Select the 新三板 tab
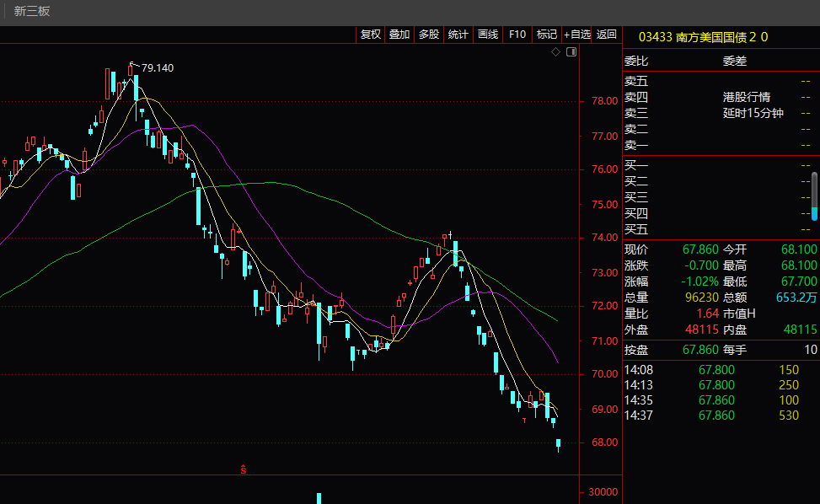The width and height of the screenshot is (820, 504). point(32,11)
